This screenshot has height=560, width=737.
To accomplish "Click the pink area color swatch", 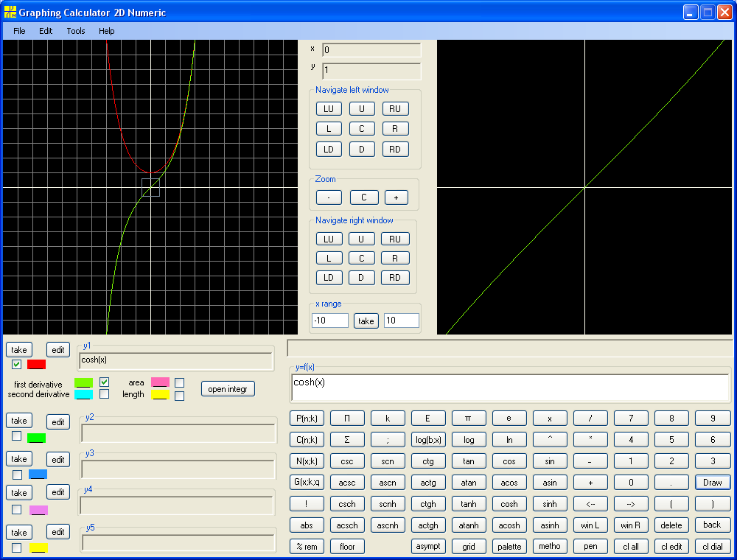I will (x=160, y=382).
